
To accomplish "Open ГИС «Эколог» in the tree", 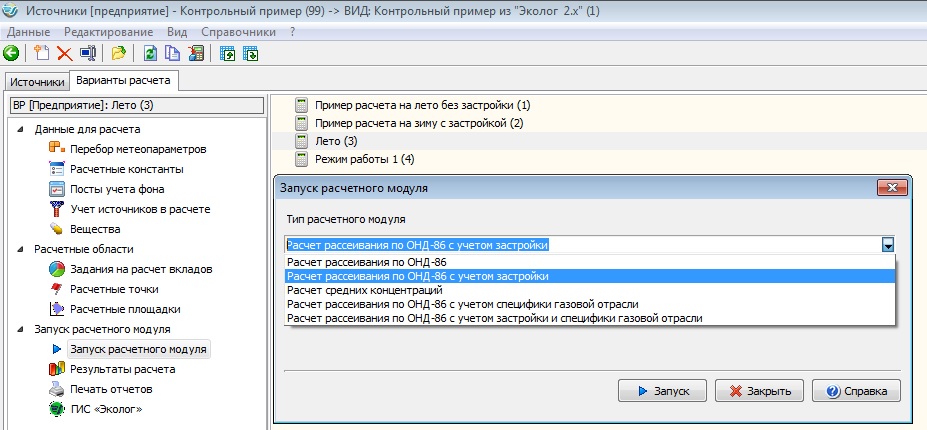I will coord(98,409).
